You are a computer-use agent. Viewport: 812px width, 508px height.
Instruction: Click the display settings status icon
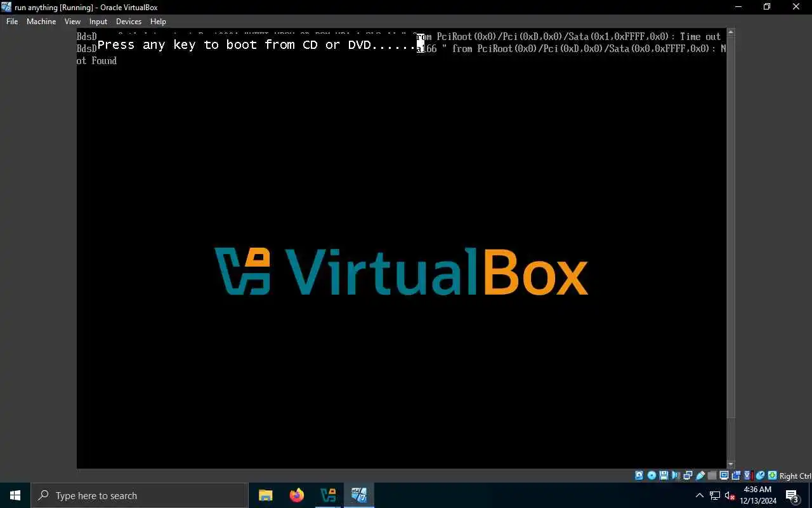(x=724, y=476)
